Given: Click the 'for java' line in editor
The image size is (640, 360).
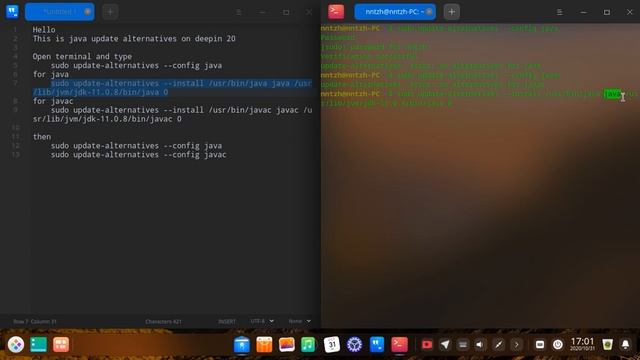Looking at the screenshot, I should pos(51,75).
